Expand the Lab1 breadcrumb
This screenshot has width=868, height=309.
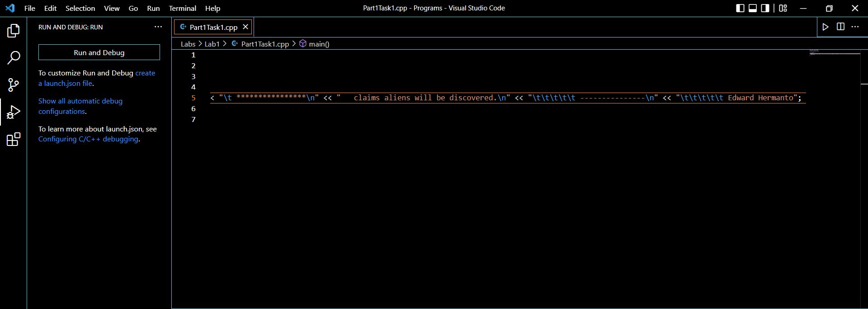point(212,44)
